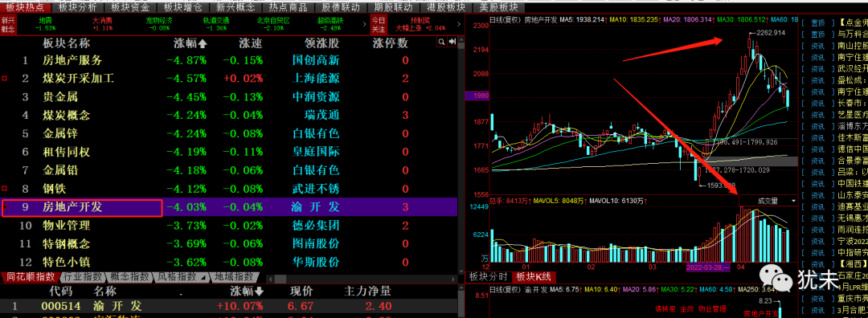Sort by 涨速 column header

click(x=250, y=43)
